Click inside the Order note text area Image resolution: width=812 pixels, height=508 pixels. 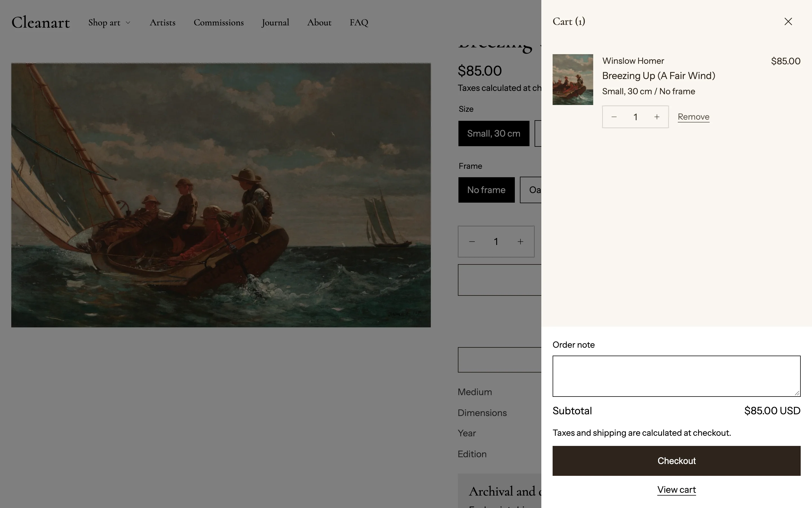676,376
